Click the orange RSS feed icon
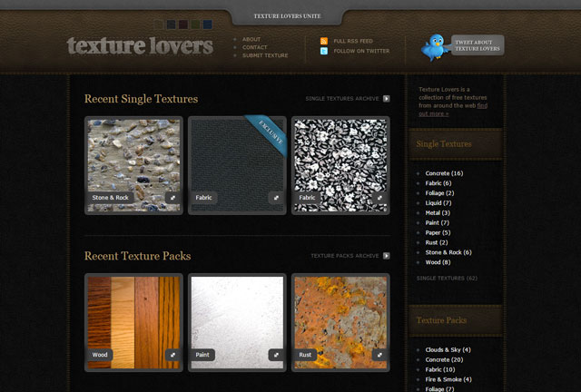 pos(324,41)
